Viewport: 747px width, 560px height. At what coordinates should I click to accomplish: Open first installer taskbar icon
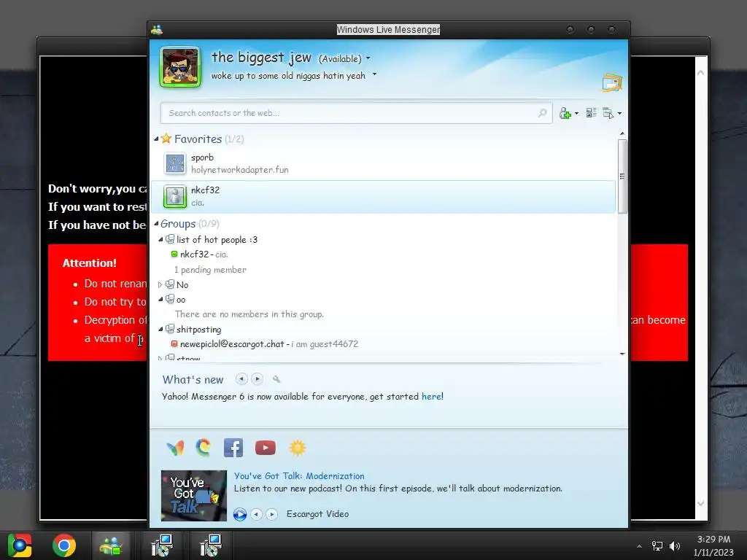(x=162, y=545)
